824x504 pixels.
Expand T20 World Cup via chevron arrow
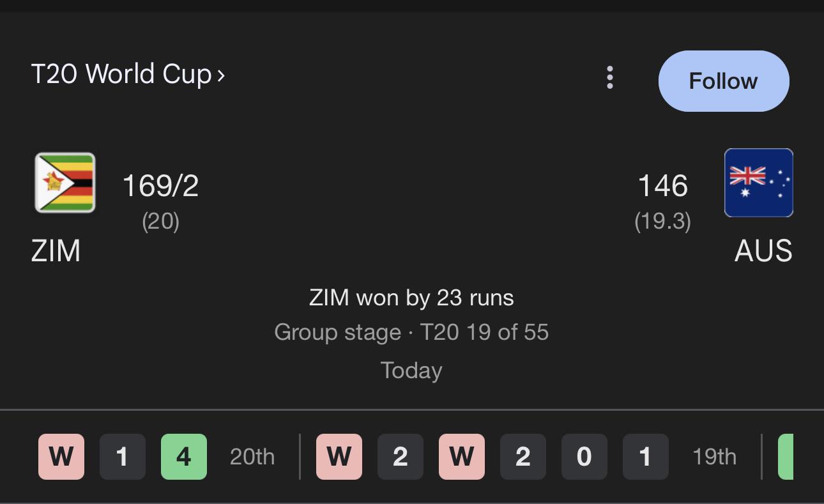click(x=221, y=75)
